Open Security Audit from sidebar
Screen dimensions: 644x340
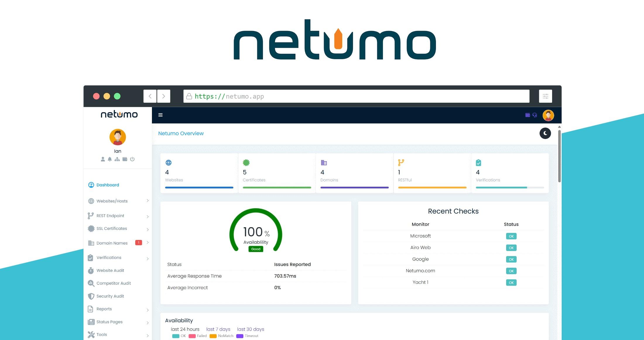click(110, 296)
